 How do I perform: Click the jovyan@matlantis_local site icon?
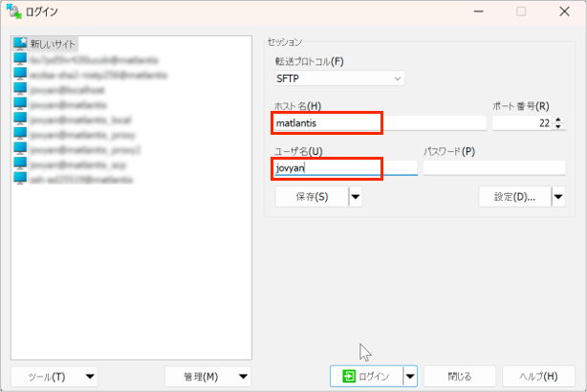tap(20, 119)
